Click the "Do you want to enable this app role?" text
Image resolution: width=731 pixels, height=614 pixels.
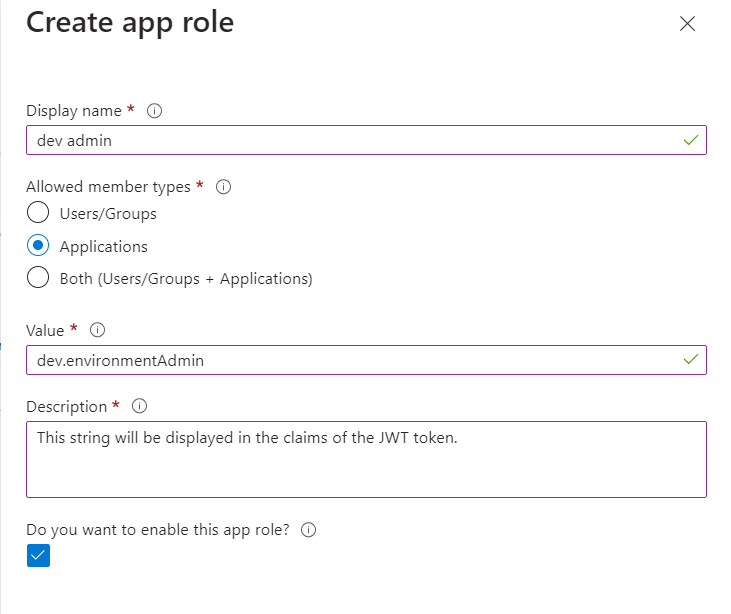coord(158,530)
